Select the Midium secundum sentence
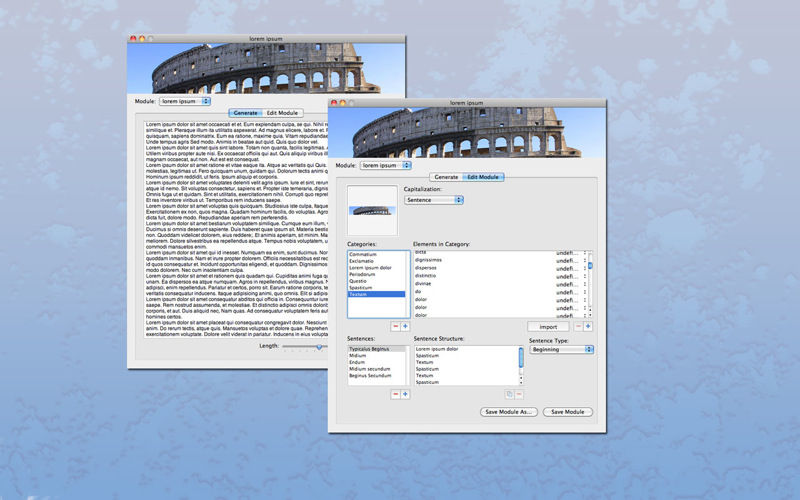 coord(377,369)
